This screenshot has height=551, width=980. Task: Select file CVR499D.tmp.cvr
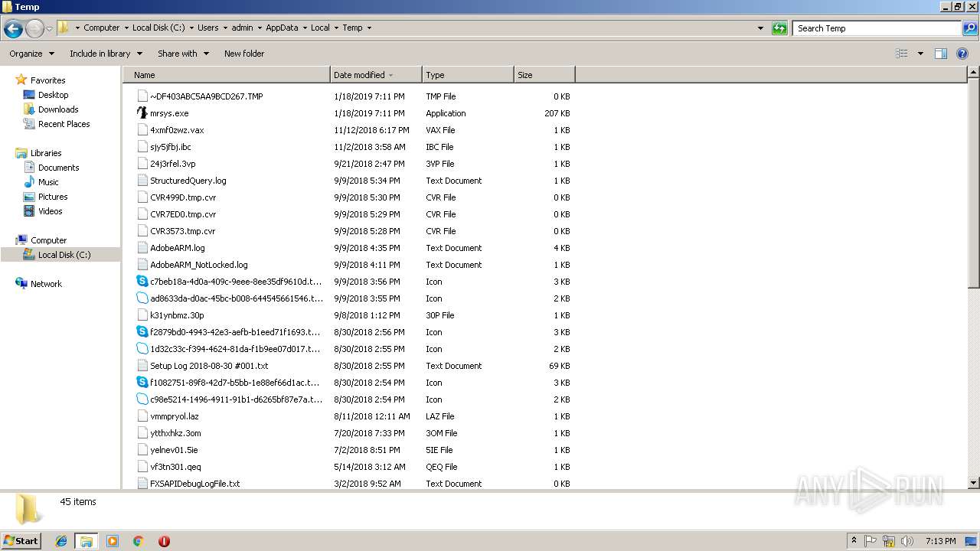pos(183,197)
